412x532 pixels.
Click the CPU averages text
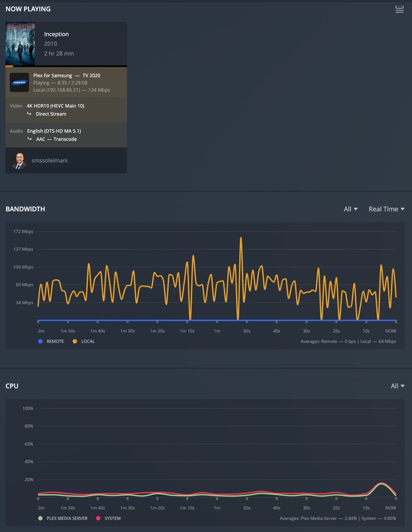(338, 518)
